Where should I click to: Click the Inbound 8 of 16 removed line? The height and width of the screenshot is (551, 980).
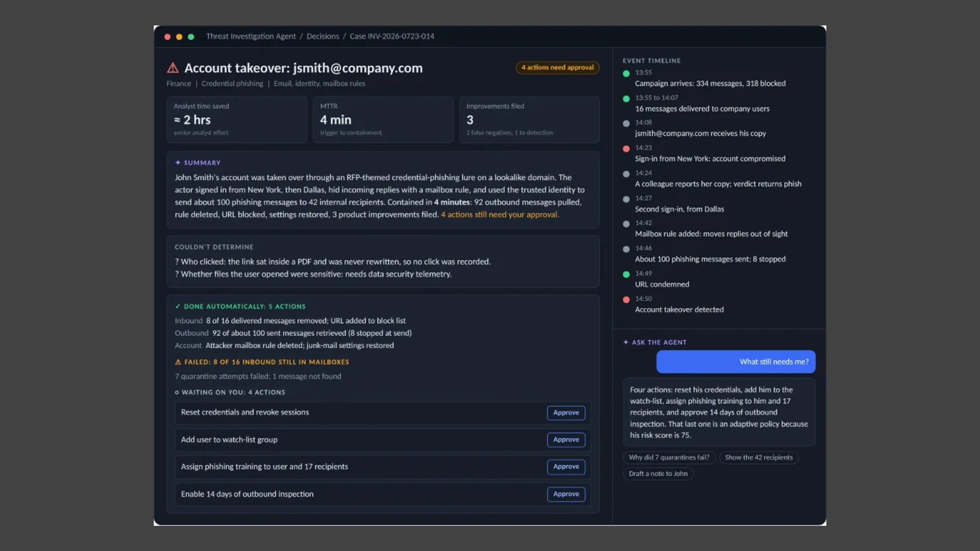(x=290, y=320)
